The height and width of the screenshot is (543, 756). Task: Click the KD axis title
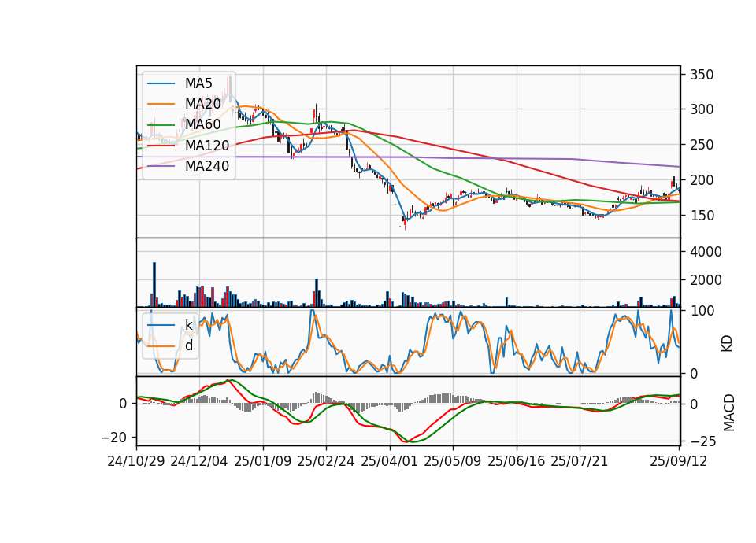pyautogui.click(x=727, y=343)
